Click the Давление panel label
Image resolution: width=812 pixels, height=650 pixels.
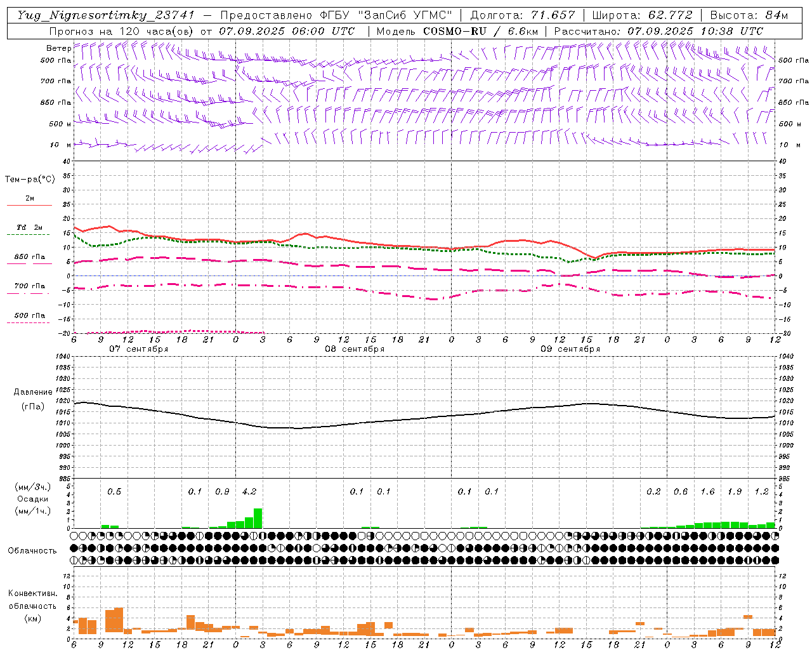click(x=33, y=392)
